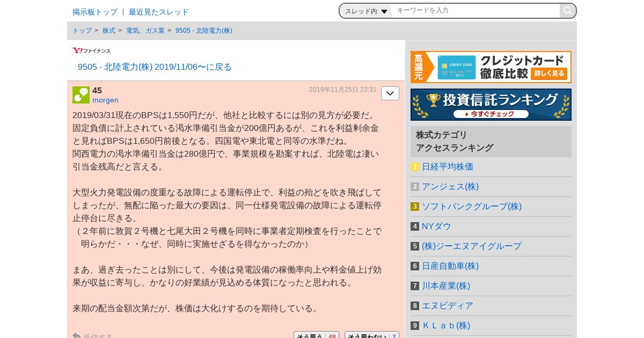Open ranking item NYダウ
The image size is (644, 338).
pyautogui.click(x=436, y=226)
